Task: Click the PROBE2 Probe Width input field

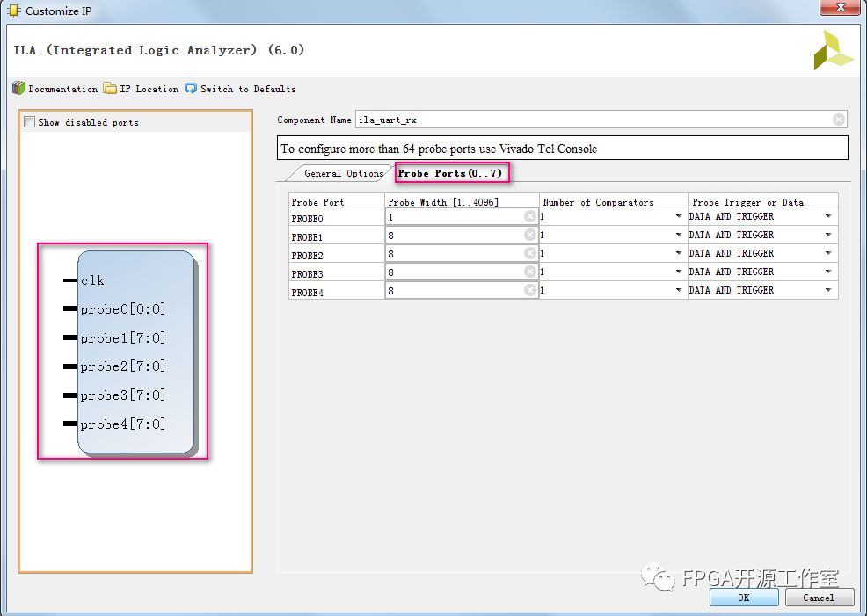Action: (454, 253)
